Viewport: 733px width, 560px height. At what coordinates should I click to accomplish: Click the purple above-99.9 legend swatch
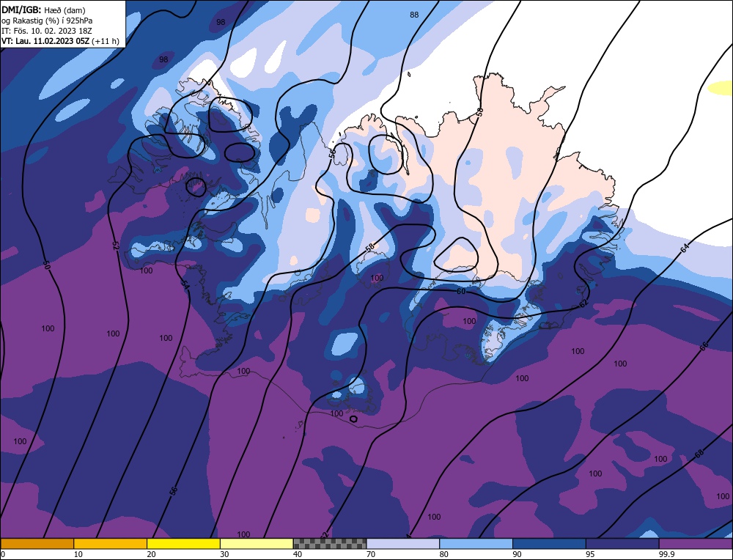point(696,544)
